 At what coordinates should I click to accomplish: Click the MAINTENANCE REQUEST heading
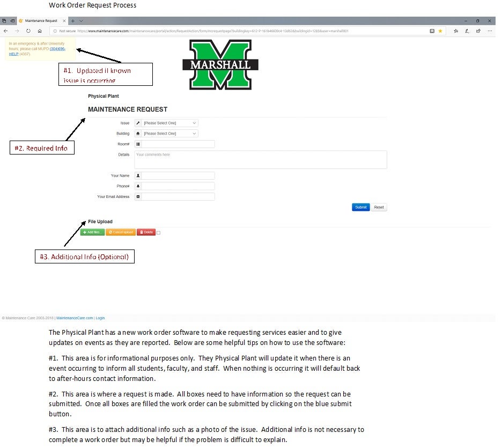(x=128, y=109)
